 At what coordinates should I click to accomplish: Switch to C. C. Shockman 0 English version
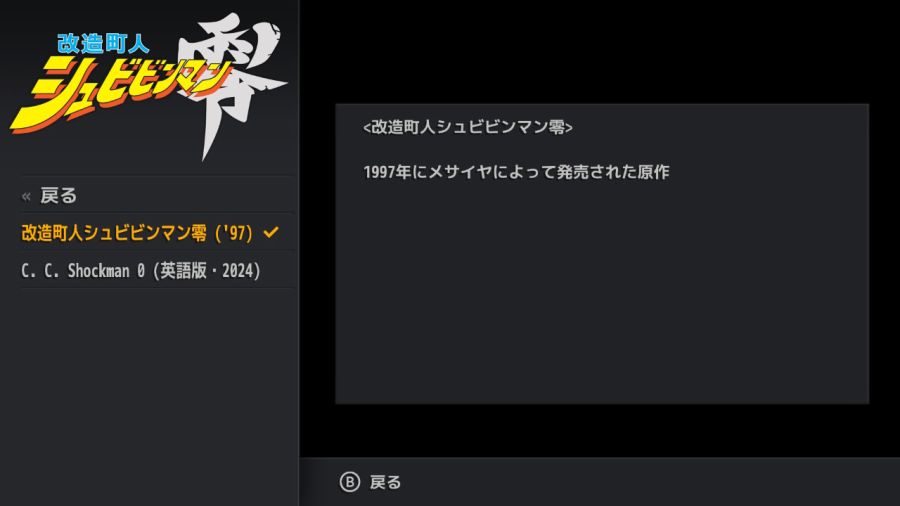pos(157,270)
